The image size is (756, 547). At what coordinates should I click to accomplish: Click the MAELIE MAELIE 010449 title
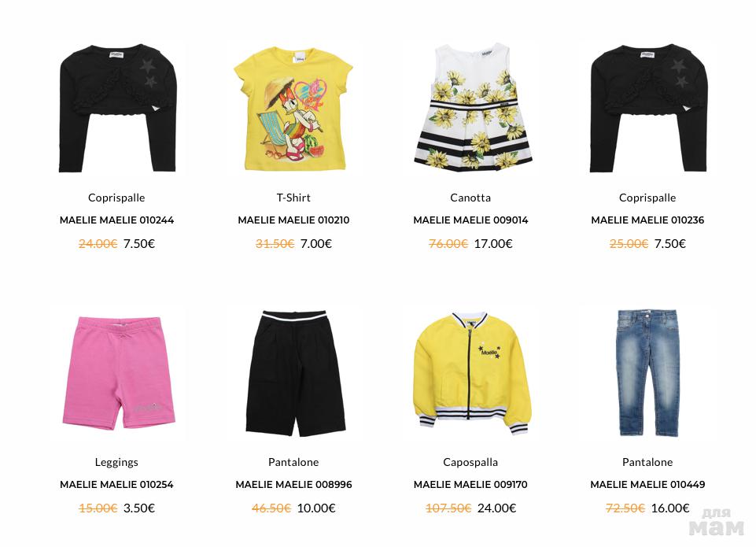(647, 484)
